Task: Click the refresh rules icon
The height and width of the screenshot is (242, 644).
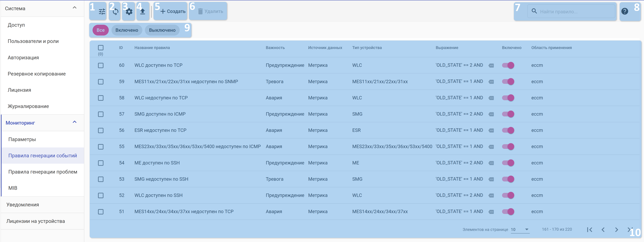Action: click(x=115, y=12)
